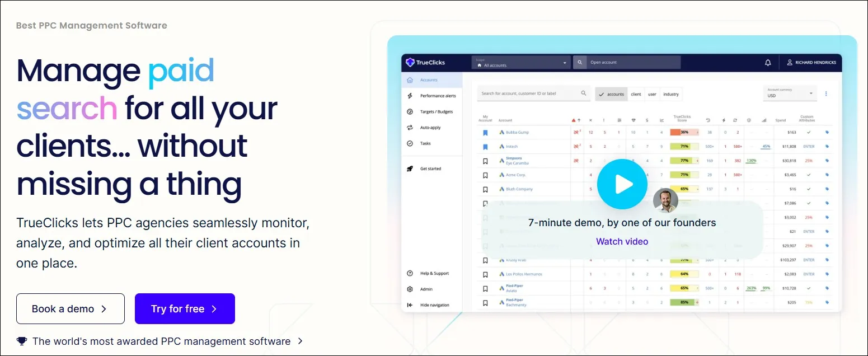Open the world's most awarded PPC software link
This screenshot has width=868, height=356.
tap(161, 341)
